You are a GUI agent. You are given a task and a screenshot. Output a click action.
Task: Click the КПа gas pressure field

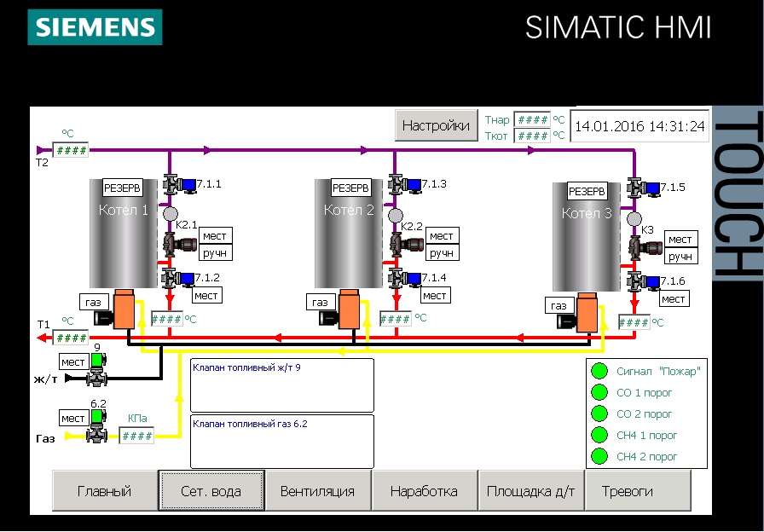pos(136,437)
